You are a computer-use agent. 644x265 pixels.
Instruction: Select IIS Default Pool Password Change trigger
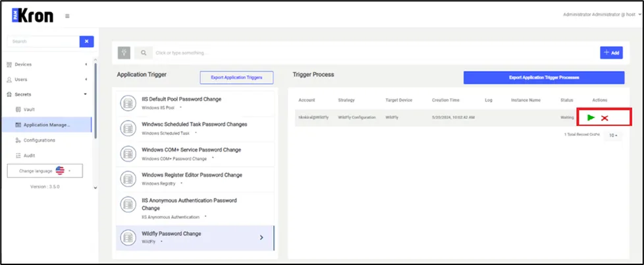pyautogui.click(x=195, y=103)
